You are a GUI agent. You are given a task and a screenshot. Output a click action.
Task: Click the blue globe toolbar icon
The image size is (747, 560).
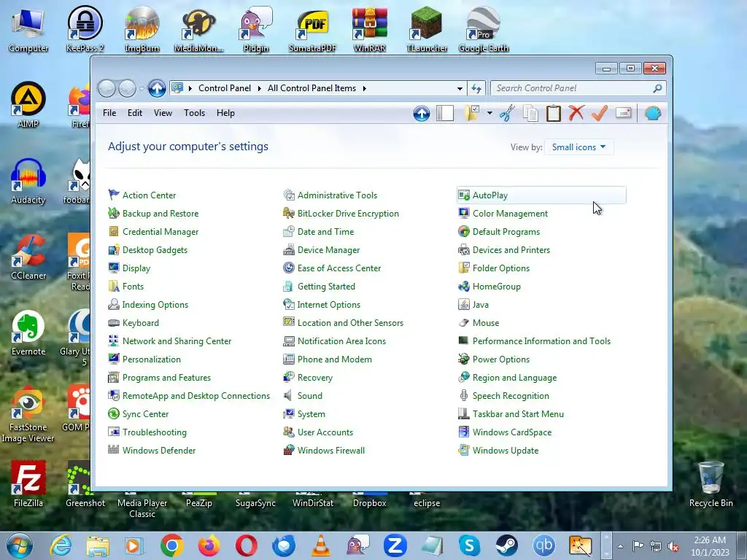click(653, 113)
